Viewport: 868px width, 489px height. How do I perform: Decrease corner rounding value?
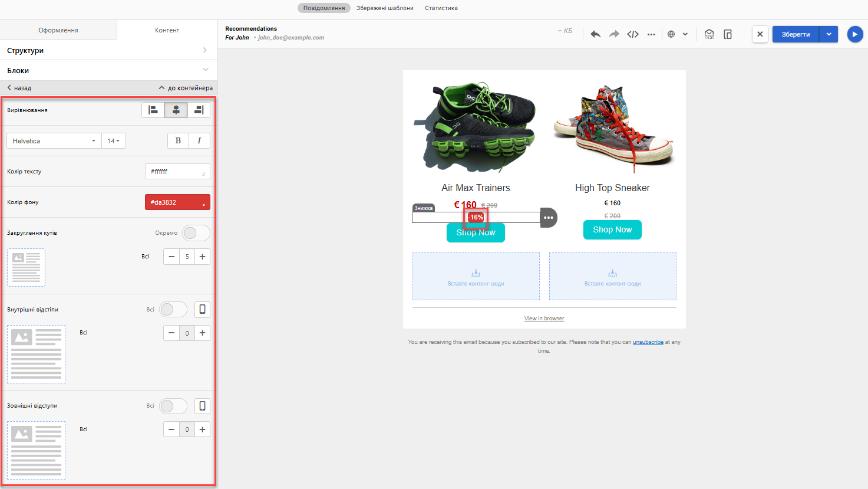point(171,257)
